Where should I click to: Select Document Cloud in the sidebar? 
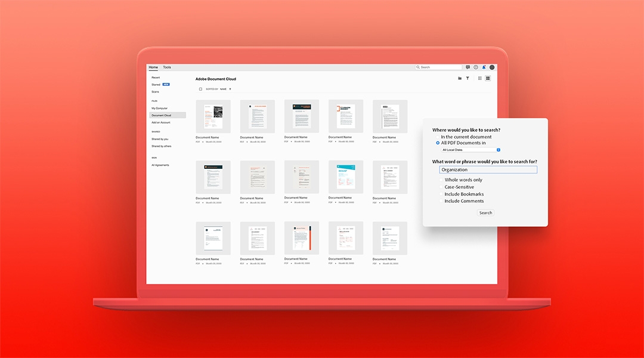tap(168, 115)
